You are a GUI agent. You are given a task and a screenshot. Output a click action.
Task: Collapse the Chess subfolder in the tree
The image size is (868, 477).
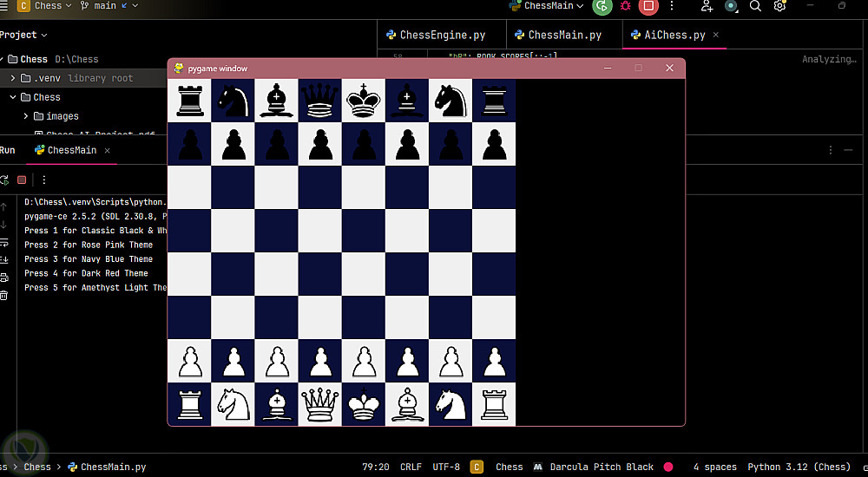coord(13,97)
